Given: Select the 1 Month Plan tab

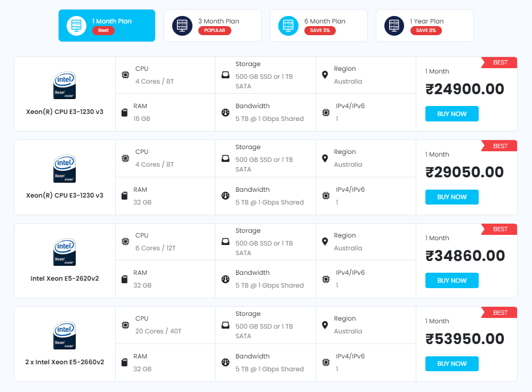Looking at the screenshot, I should coord(107,25).
